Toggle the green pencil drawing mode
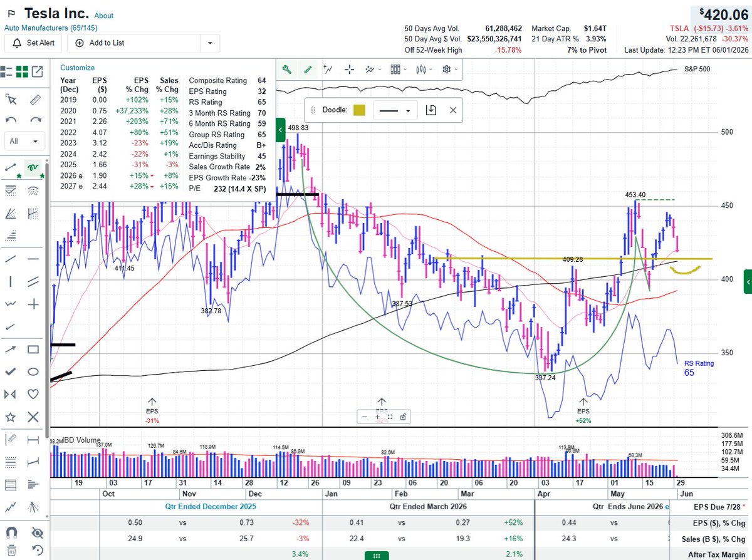Image resolution: width=752 pixels, height=560 pixels. pos(308,70)
